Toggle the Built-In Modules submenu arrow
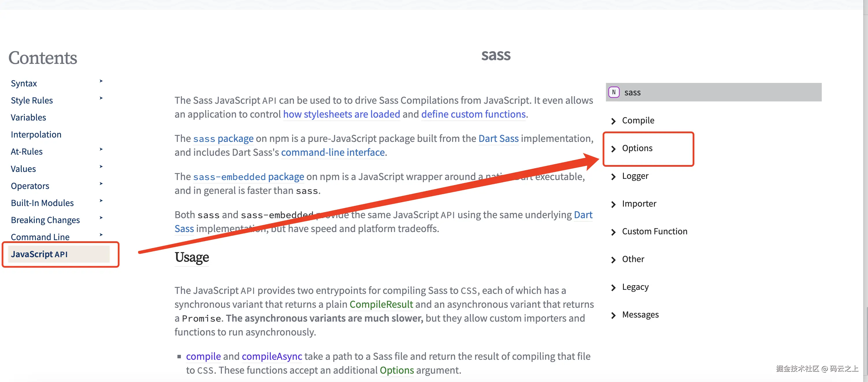868x382 pixels. point(101,201)
